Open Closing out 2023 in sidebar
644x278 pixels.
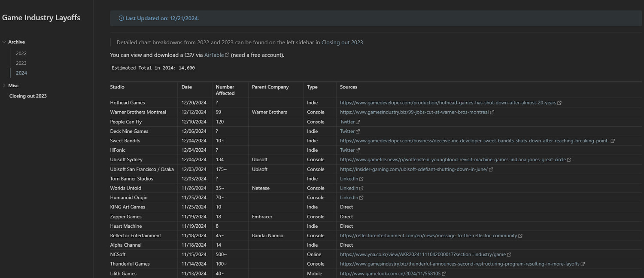(28, 96)
